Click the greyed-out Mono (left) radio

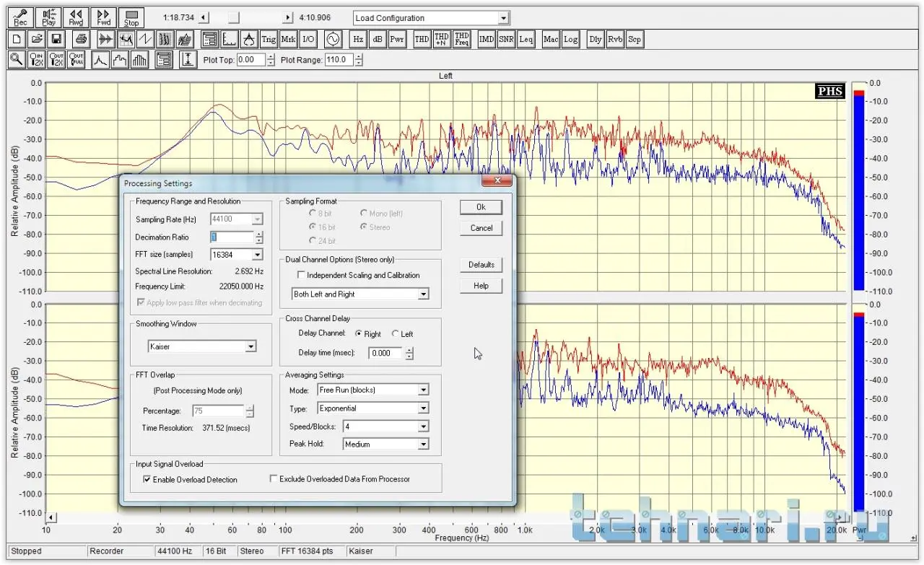click(x=364, y=214)
